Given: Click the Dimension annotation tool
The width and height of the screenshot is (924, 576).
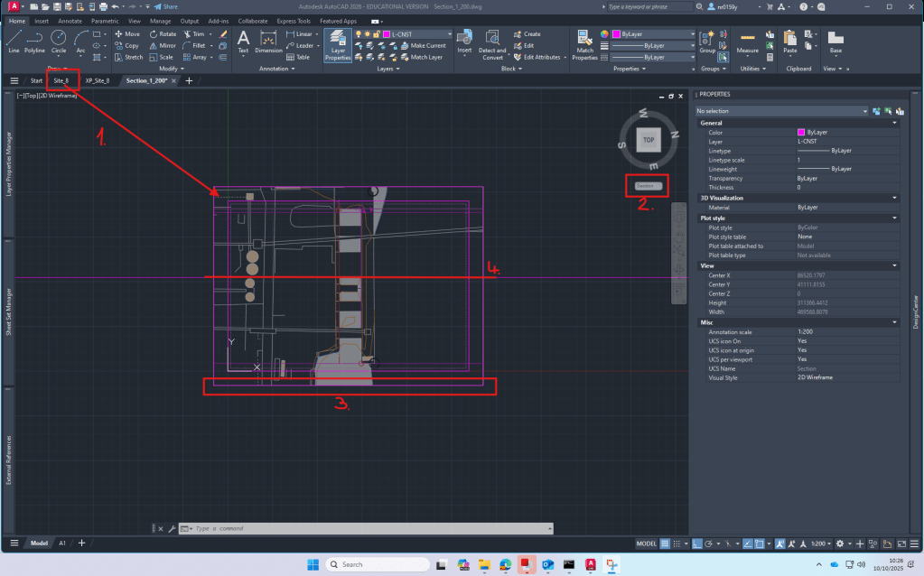Looking at the screenshot, I should pyautogui.click(x=268, y=41).
